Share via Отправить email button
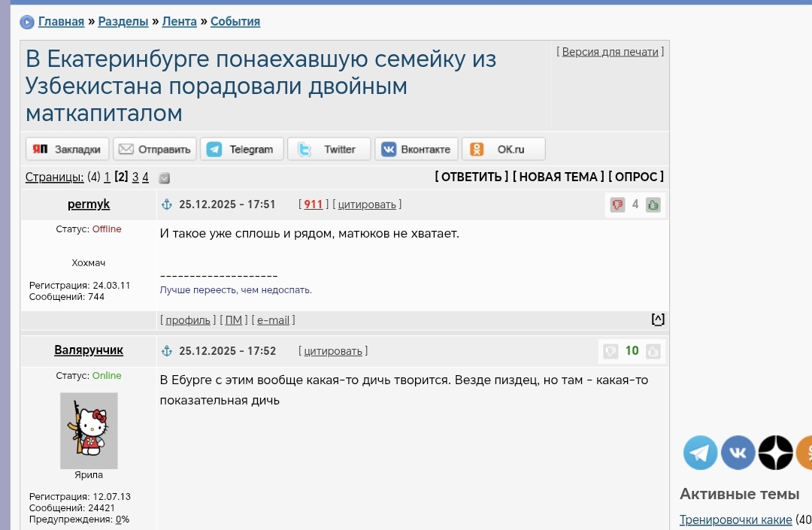 [155, 149]
